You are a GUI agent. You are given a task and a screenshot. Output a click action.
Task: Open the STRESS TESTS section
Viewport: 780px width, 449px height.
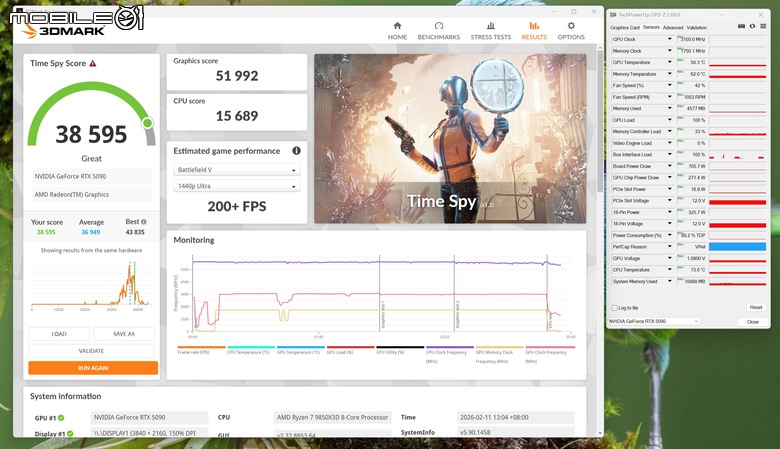point(491,31)
